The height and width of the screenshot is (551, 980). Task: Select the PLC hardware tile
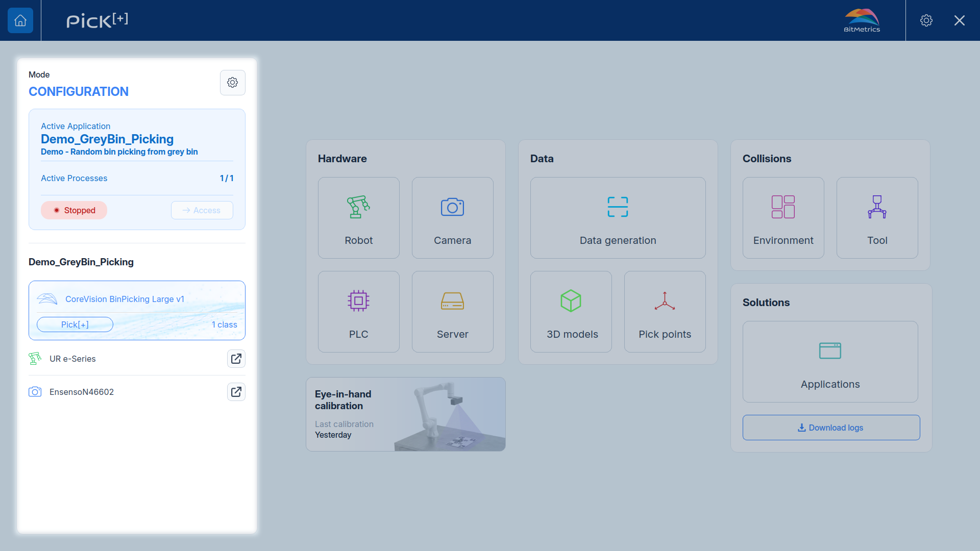pos(358,312)
